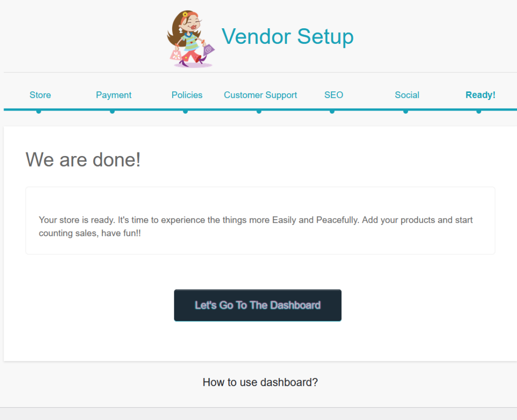Image resolution: width=517 pixels, height=420 pixels.
Task: Switch to the Policies step
Action: (x=187, y=95)
